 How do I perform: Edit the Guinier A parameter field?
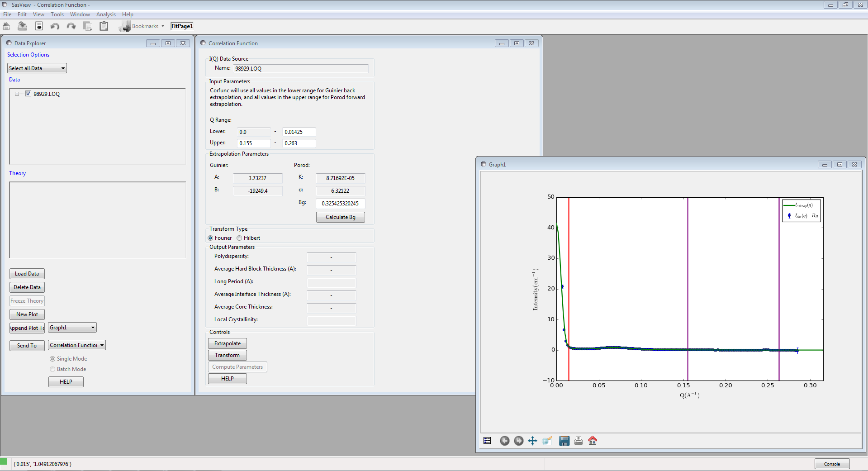257,178
